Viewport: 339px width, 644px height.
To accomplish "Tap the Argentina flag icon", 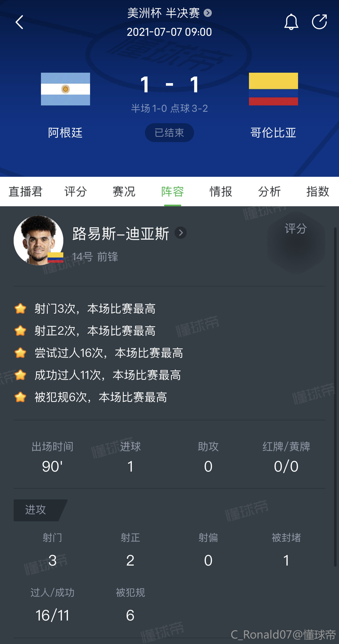I will 66,89.
